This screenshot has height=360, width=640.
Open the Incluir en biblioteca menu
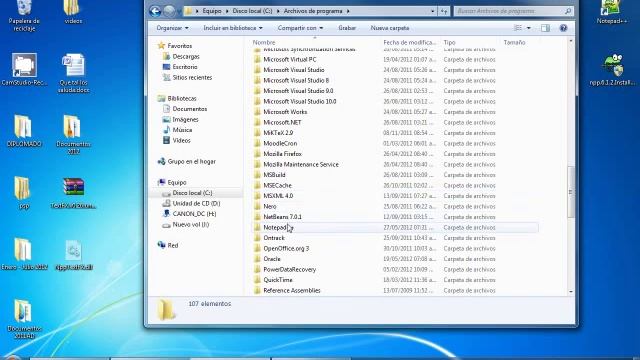click(233, 28)
